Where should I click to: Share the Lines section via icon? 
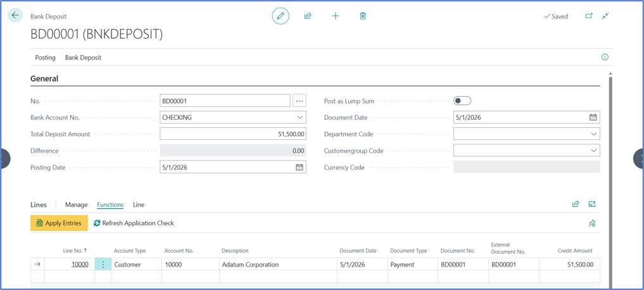tap(576, 204)
